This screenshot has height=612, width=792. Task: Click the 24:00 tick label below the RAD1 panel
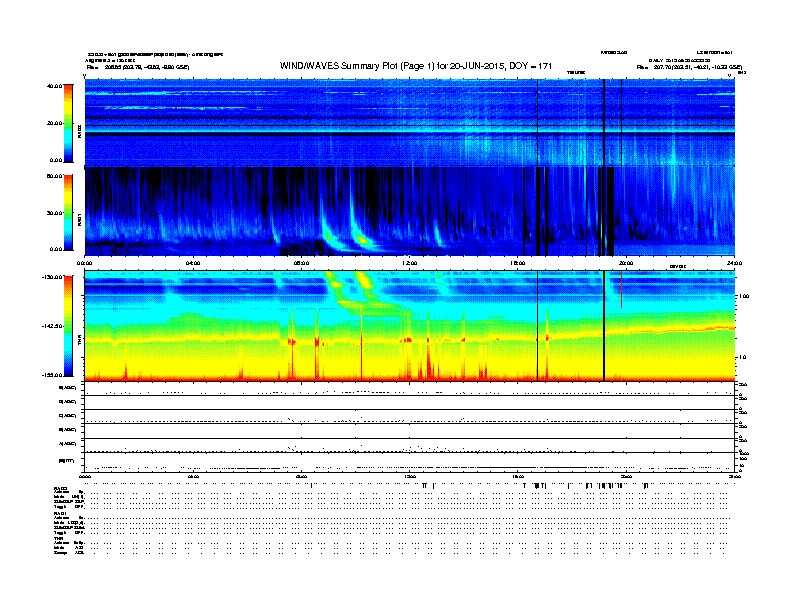(734, 263)
